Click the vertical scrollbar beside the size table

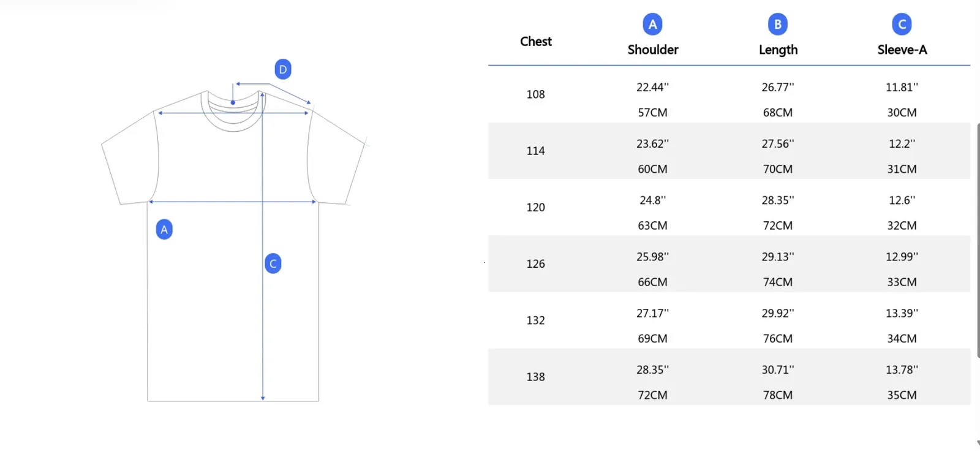(x=978, y=239)
